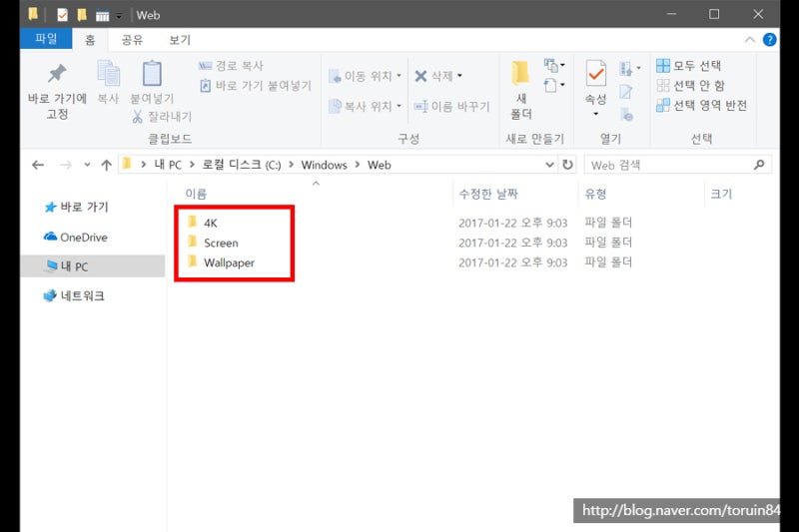Click 로컬 디스크 (C:) in the address bar
This screenshot has width=799, height=532.
pos(242,165)
